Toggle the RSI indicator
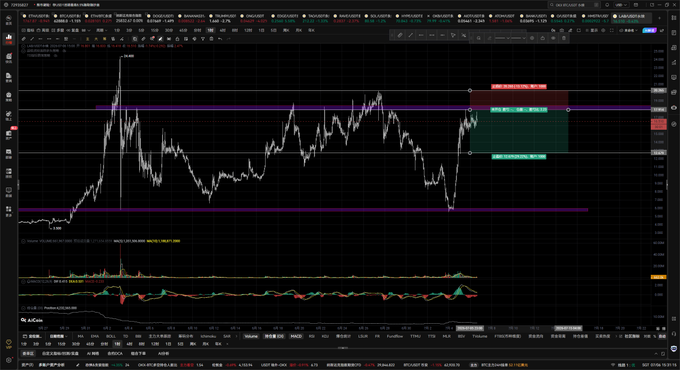This screenshot has width=680, height=370. tap(312, 336)
